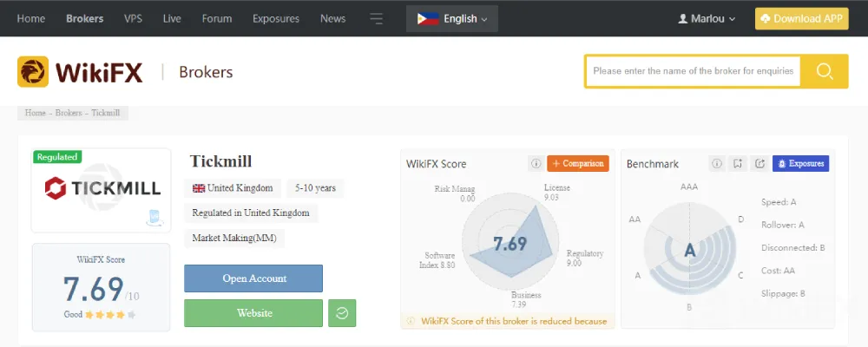Expand the Marlou account dropdown

coord(707,19)
